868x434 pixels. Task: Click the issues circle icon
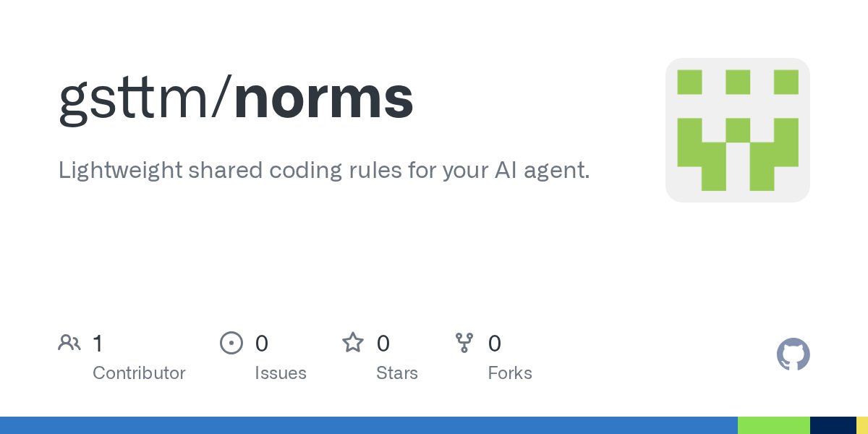click(231, 343)
